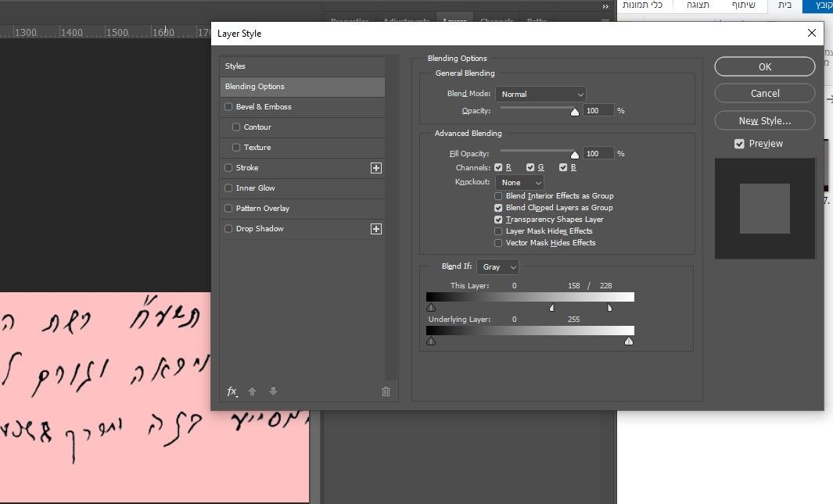Click the Fill Opacity slider handle
833x504 pixels.
(574, 155)
